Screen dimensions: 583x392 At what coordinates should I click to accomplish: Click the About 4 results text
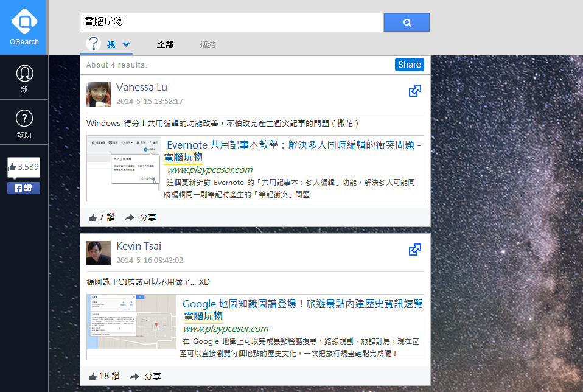tap(117, 65)
